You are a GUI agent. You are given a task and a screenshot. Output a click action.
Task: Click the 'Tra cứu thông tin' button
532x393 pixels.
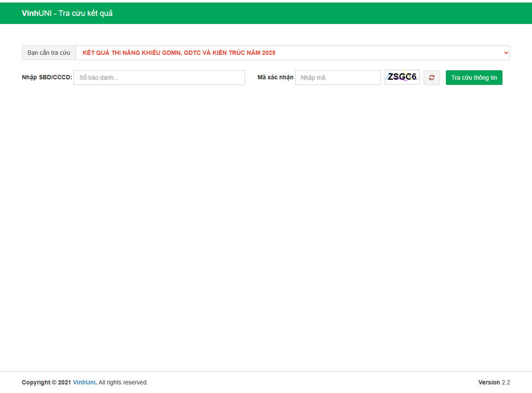[474, 78]
